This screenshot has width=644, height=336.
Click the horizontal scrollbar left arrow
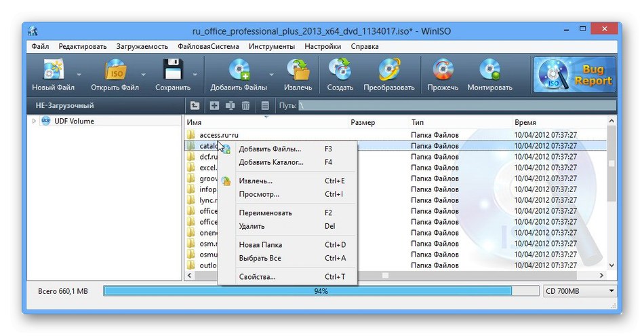189,276
